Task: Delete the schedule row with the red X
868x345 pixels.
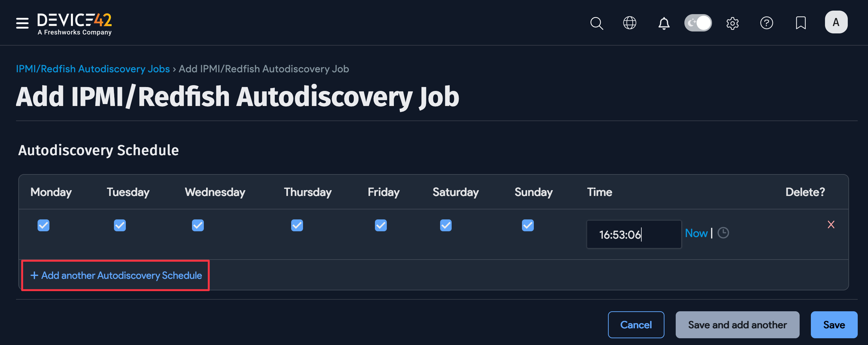Action: [831, 225]
